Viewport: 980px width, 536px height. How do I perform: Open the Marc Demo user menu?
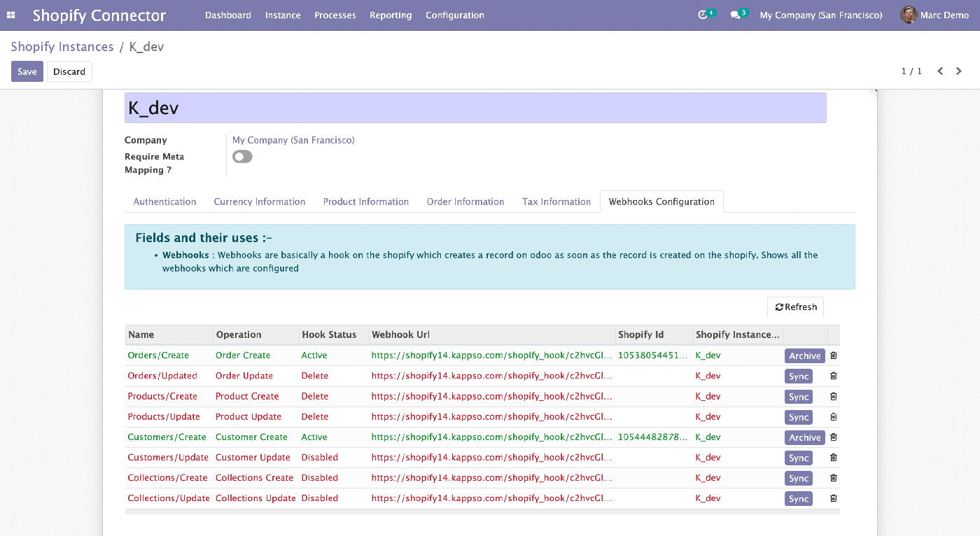click(934, 15)
